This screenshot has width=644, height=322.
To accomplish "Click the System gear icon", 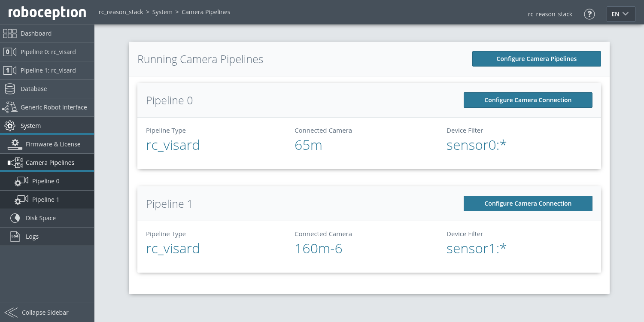I will 9,126.
